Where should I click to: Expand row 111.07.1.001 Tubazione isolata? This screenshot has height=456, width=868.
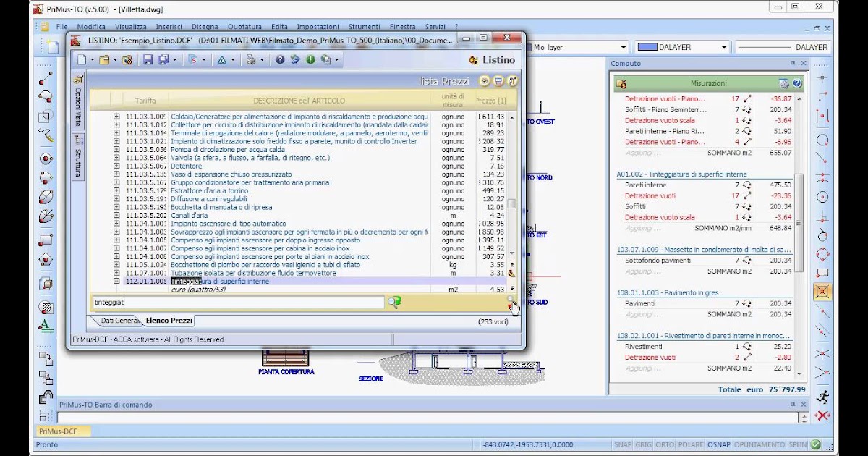pos(116,273)
